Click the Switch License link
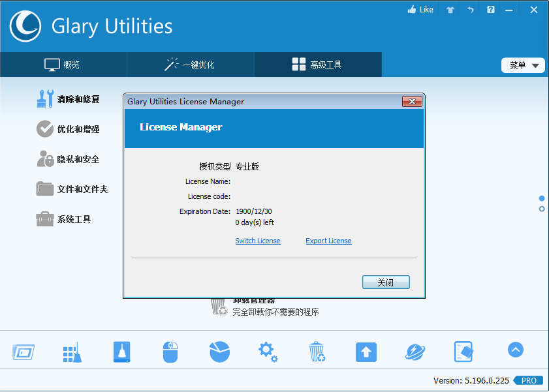This screenshot has width=549, height=392. (257, 241)
